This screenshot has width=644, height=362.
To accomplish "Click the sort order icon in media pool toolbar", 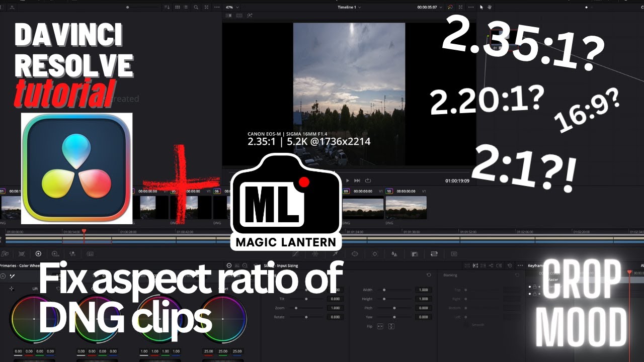I will point(168,8).
